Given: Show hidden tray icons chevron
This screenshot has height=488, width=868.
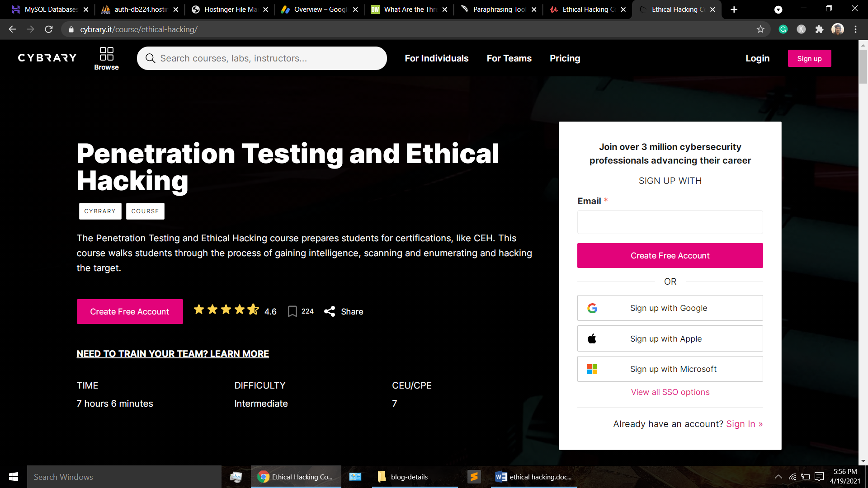Looking at the screenshot, I should (778, 477).
